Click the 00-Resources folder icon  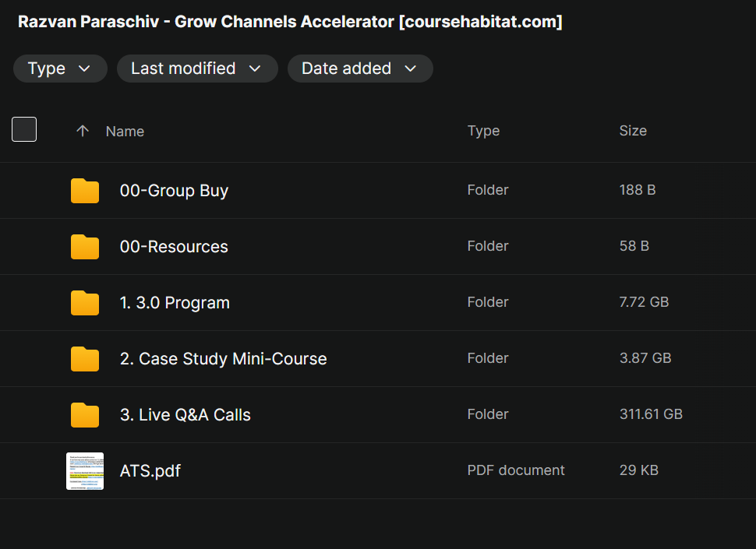coord(85,247)
